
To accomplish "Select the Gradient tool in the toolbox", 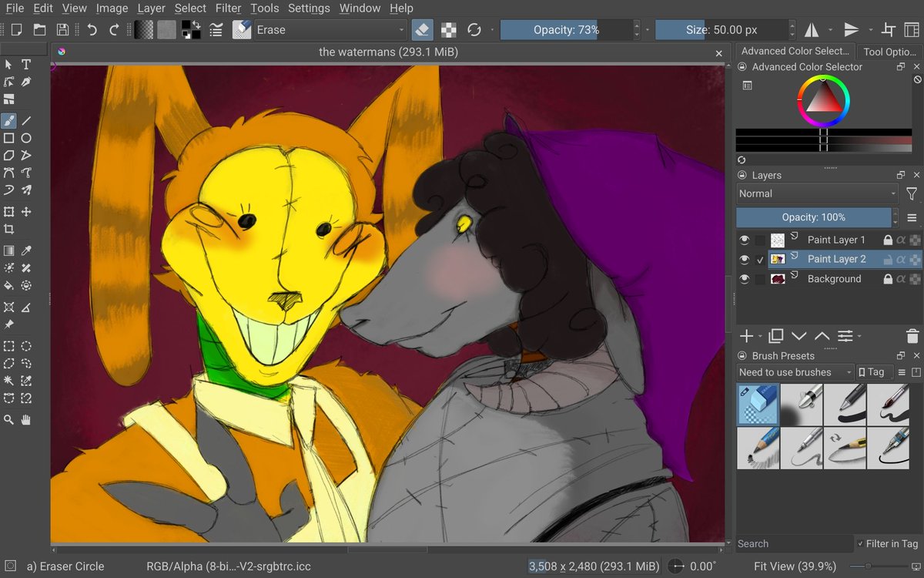I will (8, 250).
